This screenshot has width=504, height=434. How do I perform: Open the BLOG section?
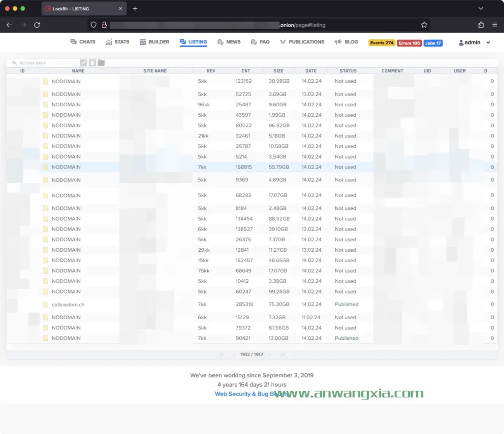pos(346,42)
